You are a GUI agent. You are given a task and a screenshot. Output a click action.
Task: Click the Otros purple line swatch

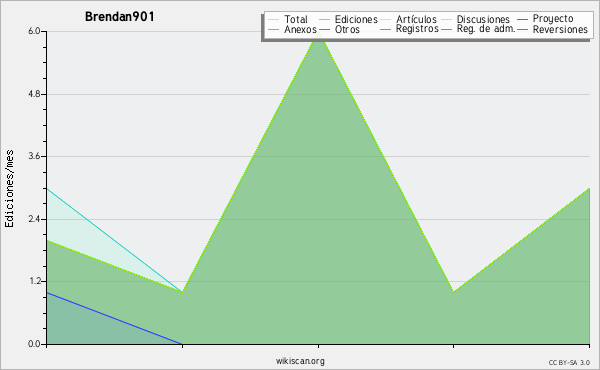click(324, 29)
